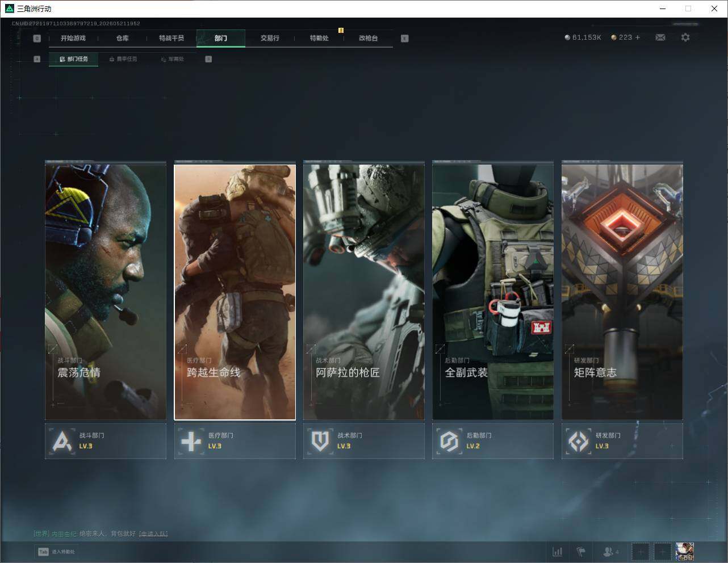Click the 三角洲行动 app icon in title bar

pyautogui.click(x=9, y=9)
